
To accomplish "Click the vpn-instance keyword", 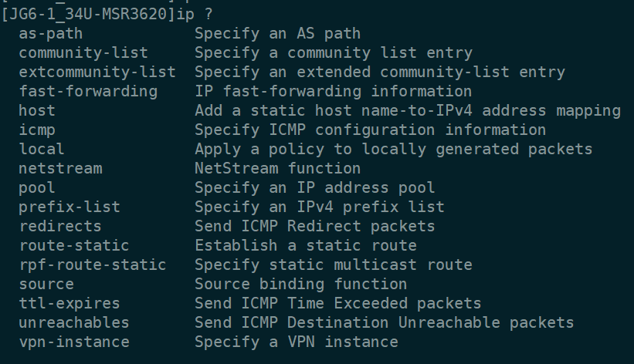I will (74, 342).
